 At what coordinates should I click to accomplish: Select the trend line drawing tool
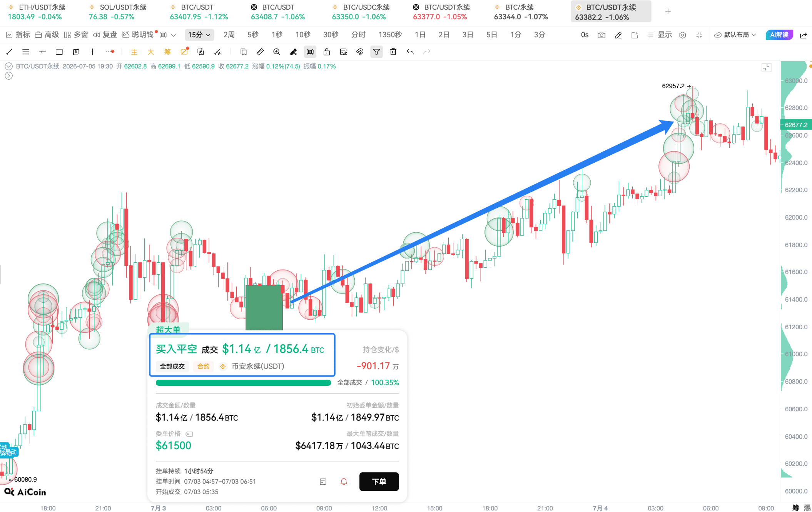pyautogui.click(x=9, y=52)
